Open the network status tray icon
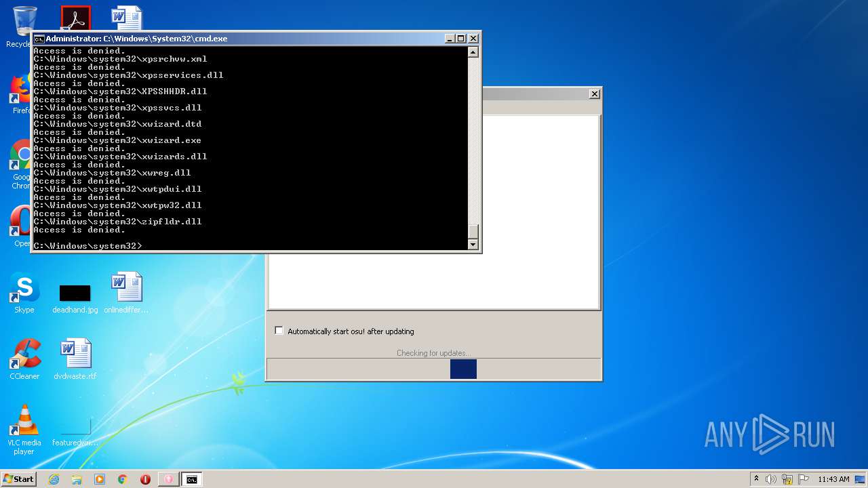The height and width of the screenshot is (488, 868). click(787, 479)
